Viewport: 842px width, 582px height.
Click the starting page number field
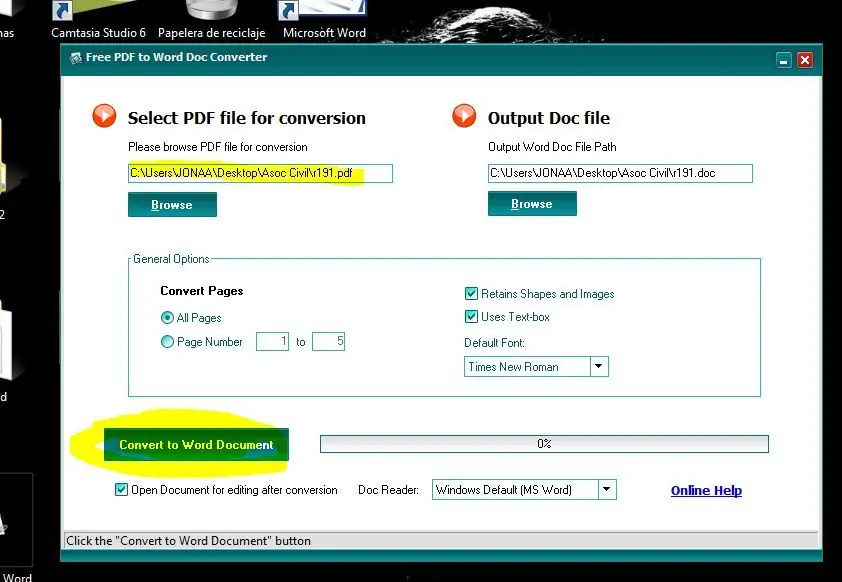[272, 341]
